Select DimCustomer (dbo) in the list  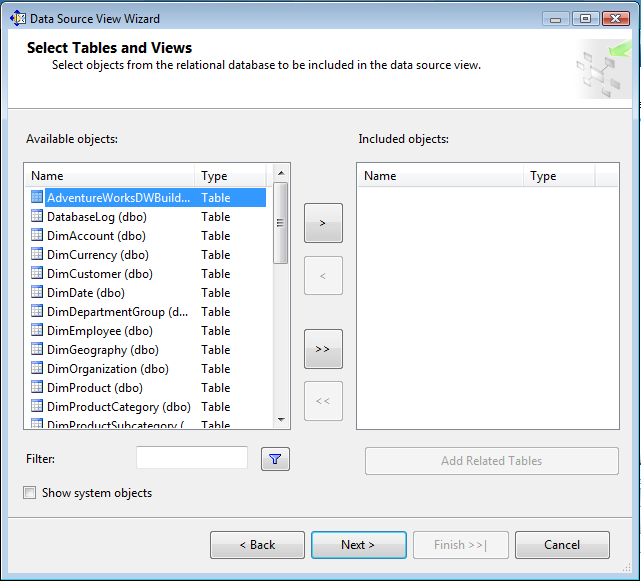[x=148, y=274]
